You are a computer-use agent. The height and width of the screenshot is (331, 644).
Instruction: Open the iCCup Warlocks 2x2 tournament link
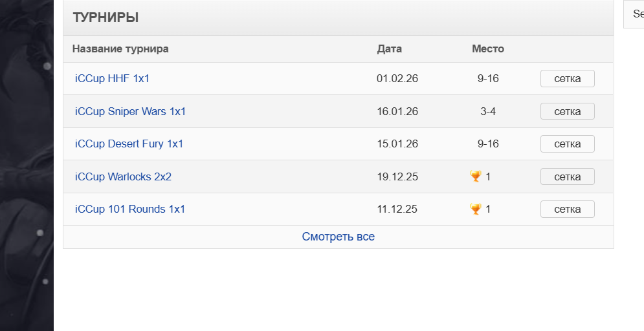click(123, 176)
